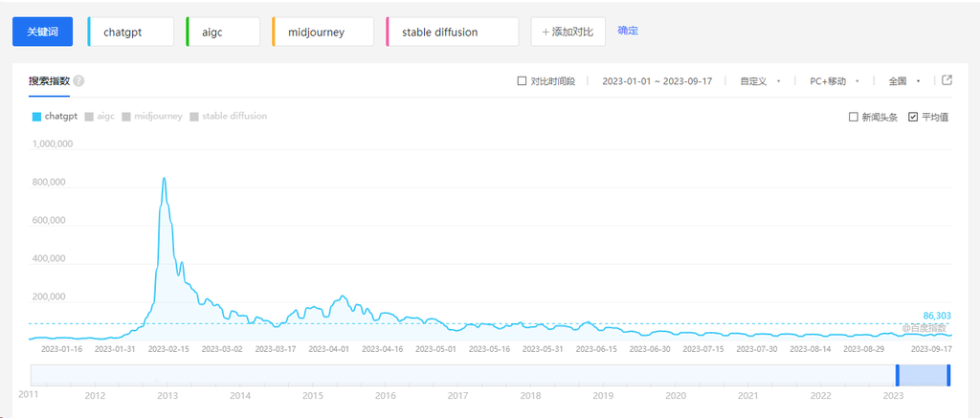
Task: Show the aigc series in legend
Action: click(x=100, y=116)
